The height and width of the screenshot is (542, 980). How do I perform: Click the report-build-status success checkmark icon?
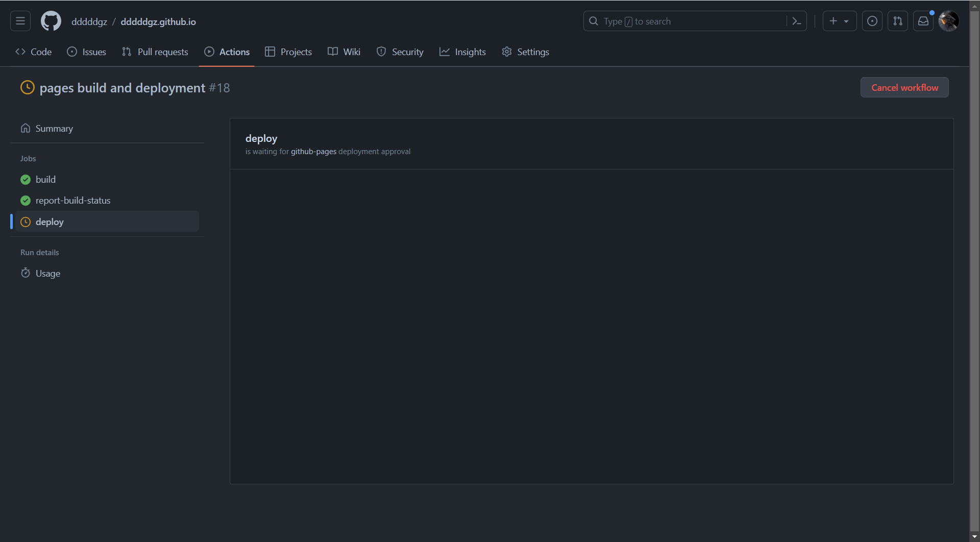click(26, 201)
